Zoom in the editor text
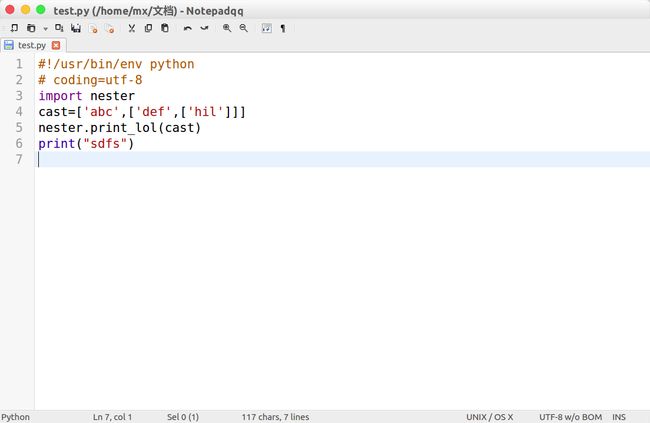 tap(227, 28)
